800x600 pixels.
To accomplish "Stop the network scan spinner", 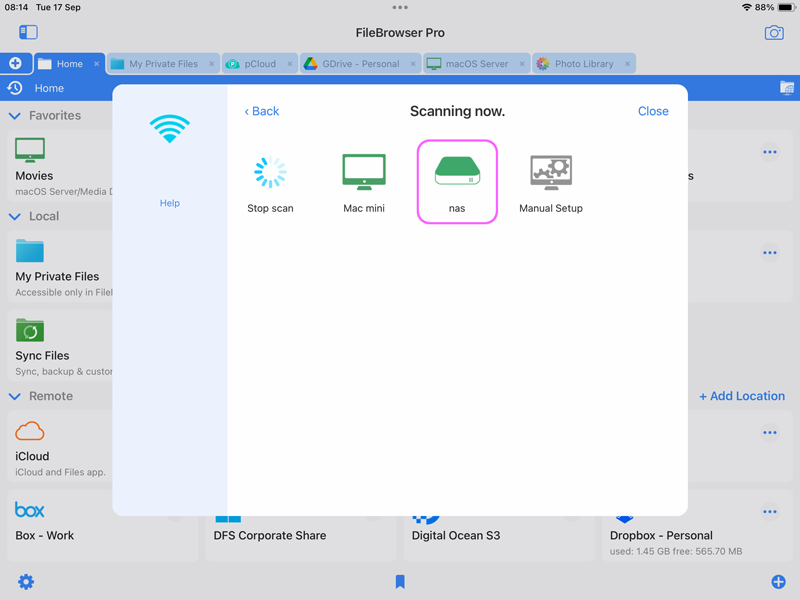I will [270, 172].
